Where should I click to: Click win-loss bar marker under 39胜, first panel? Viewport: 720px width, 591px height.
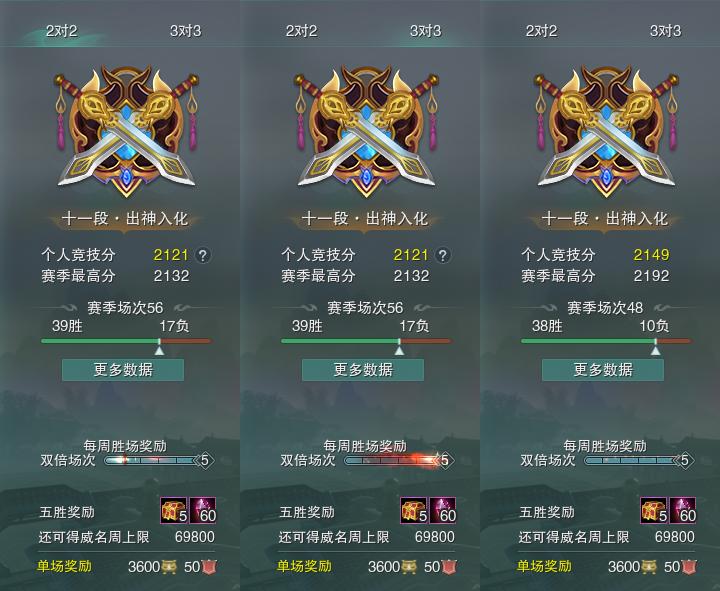tap(159, 348)
